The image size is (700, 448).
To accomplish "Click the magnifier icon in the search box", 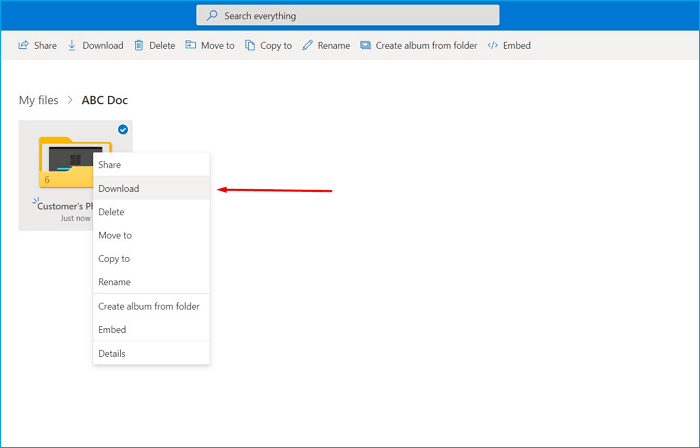I will click(x=212, y=16).
